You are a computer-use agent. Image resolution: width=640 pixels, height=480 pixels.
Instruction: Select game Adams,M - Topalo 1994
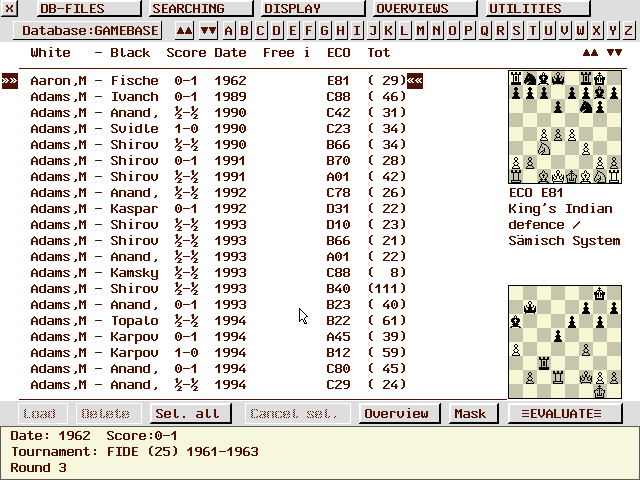218,320
